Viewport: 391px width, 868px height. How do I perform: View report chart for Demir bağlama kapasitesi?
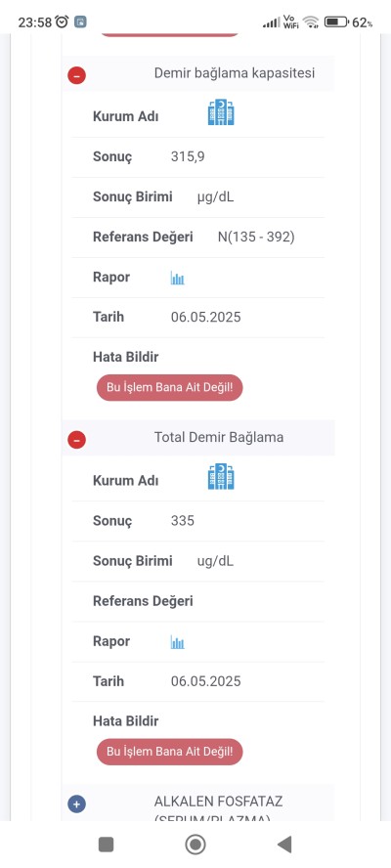click(x=177, y=278)
